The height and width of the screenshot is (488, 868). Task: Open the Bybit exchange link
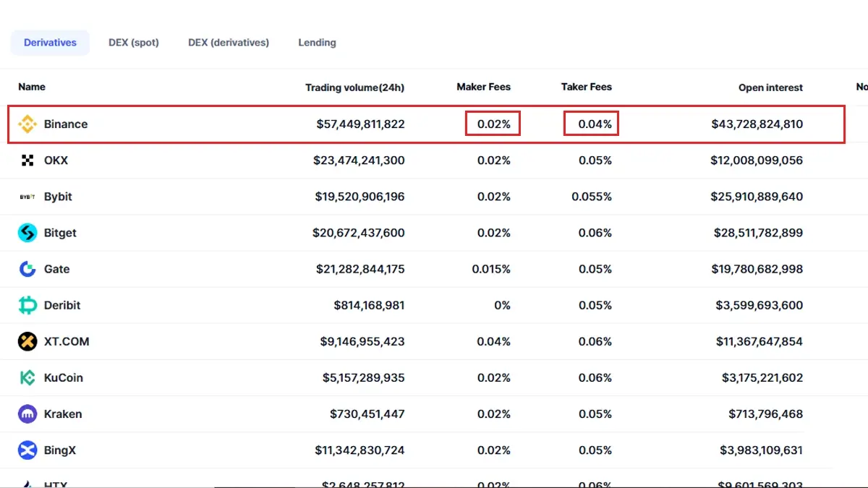pos(58,197)
